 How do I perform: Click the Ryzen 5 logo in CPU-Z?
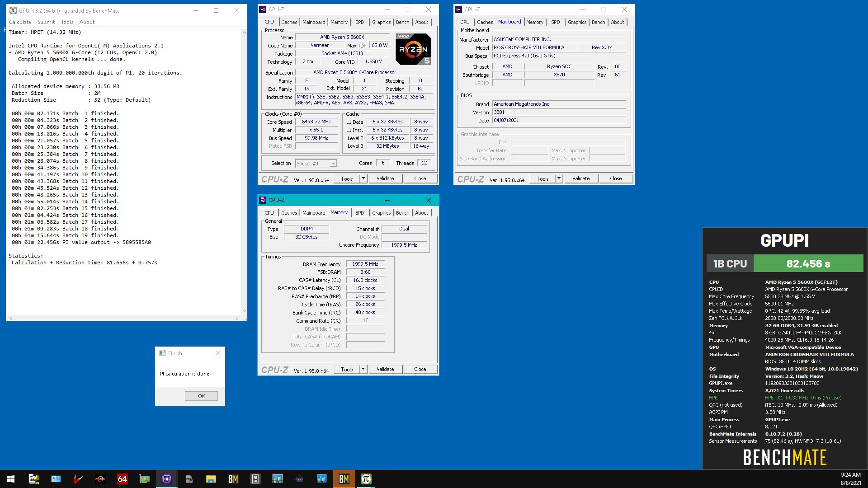(x=413, y=49)
